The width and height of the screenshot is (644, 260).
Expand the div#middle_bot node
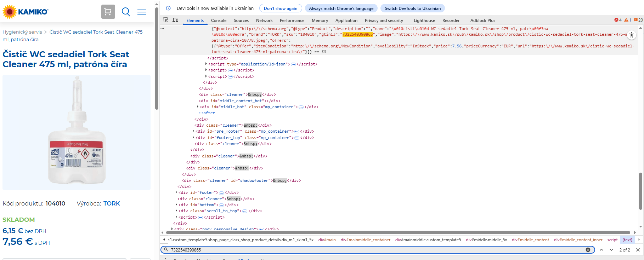[198, 107]
